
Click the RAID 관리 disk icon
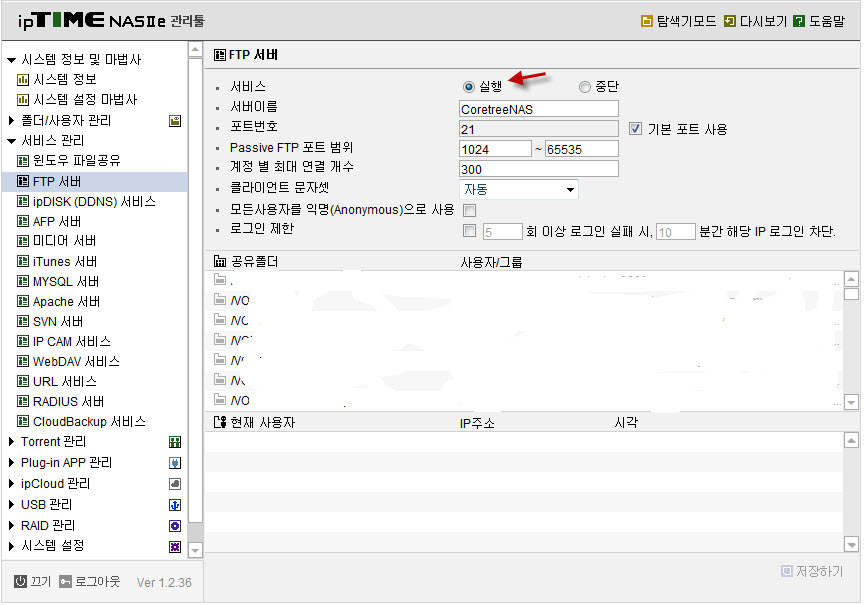(175, 526)
